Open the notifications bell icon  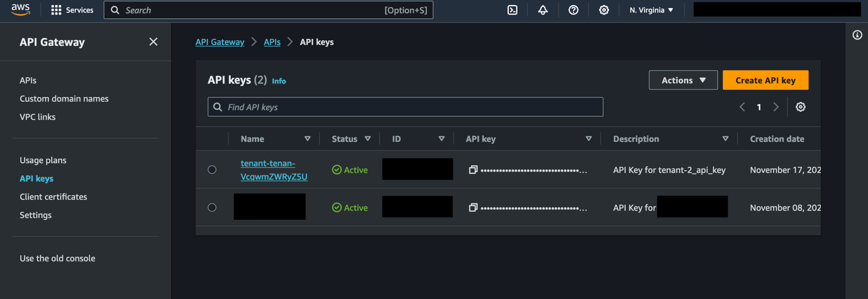tap(543, 10)
